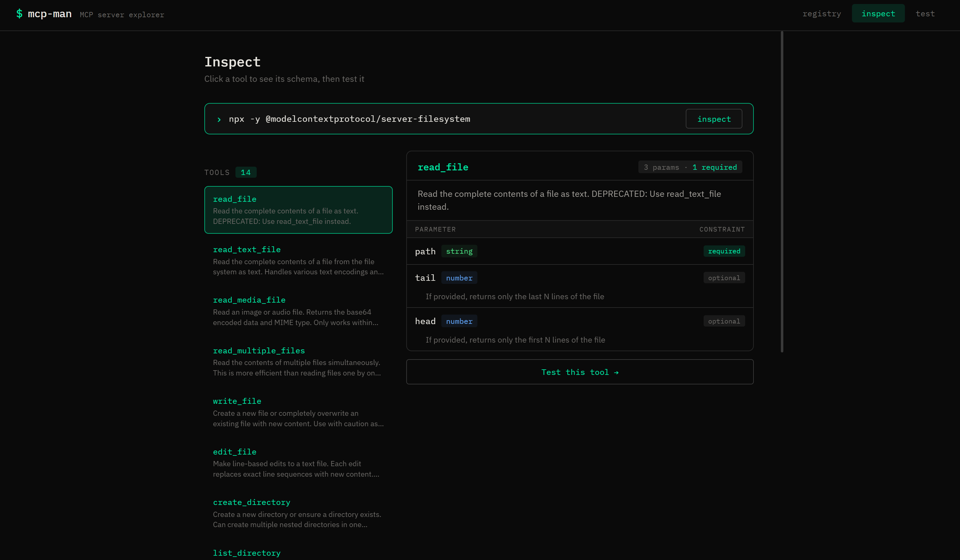Click the head description about first N lines
Screen dimensions: 960x560
click(x=515, y=340)
